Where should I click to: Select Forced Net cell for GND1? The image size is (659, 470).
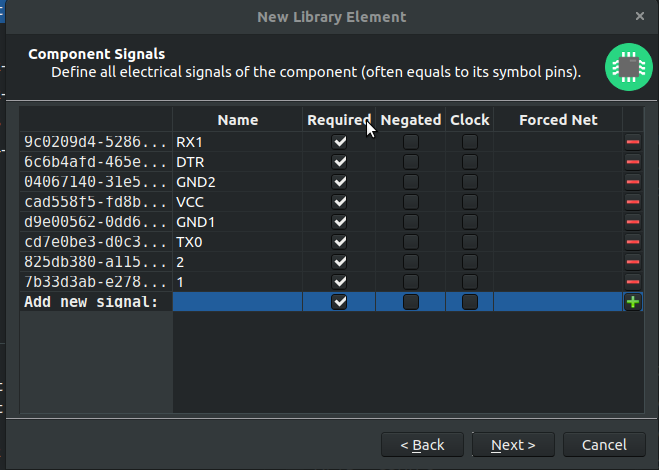[x=558, y=222]
